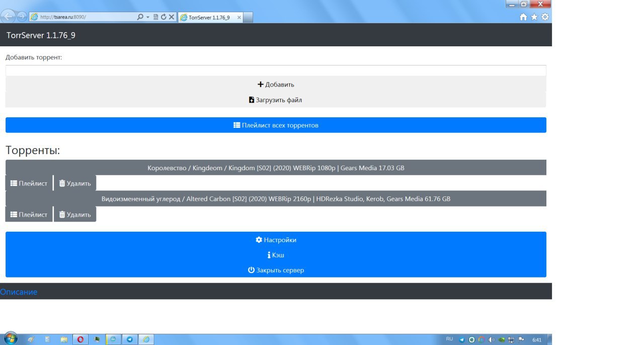Open the address bar autocomplete dropdown arrow
644x345 pixels.
[x=148, y=17]
